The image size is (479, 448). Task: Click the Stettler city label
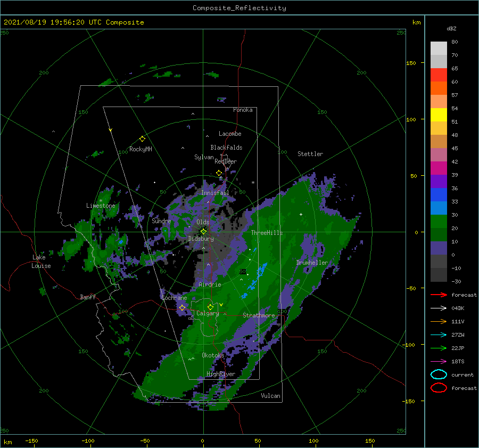point(310,154)
